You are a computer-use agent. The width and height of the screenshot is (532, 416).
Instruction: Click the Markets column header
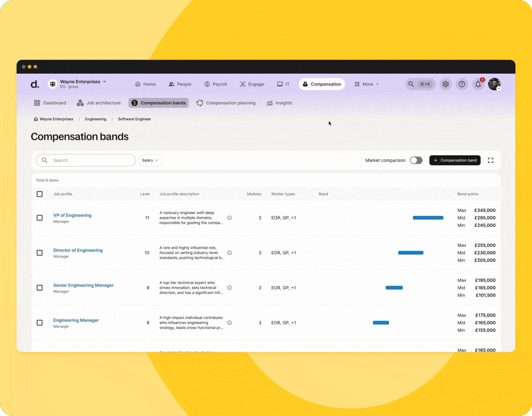tap(254, 194)
